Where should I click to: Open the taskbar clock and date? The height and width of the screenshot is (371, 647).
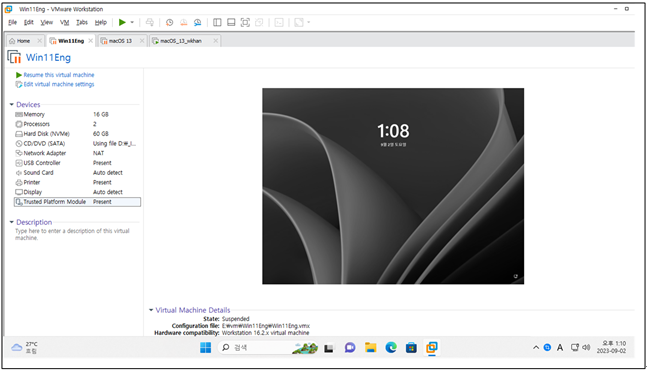[x=612, y=347]
